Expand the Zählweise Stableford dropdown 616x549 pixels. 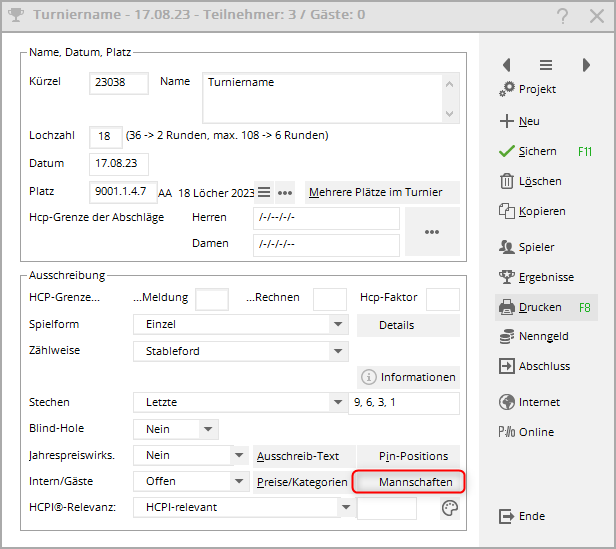(339, 351)
